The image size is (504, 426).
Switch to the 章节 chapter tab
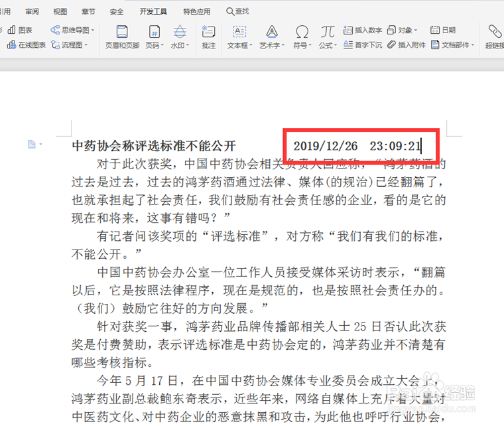[88, 12]
